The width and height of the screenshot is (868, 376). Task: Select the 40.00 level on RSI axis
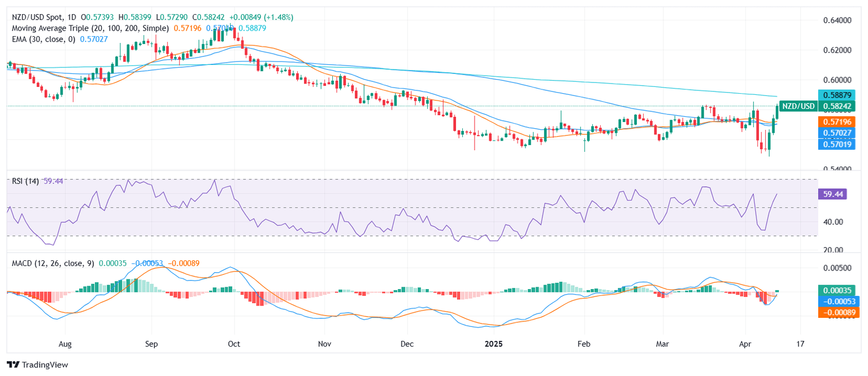click(834, 222)
